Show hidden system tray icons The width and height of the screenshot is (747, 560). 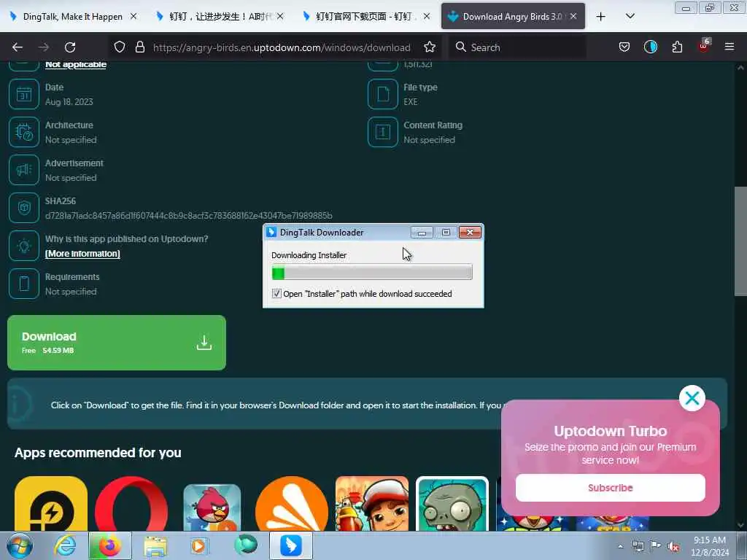[620, 546]
